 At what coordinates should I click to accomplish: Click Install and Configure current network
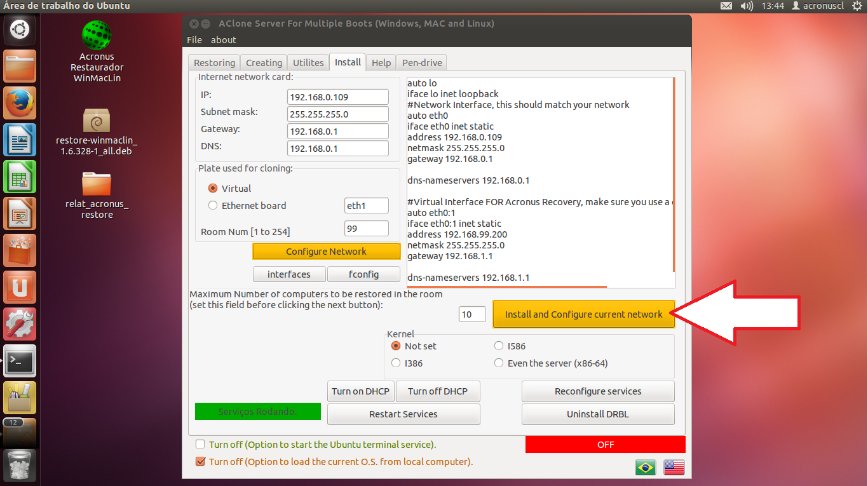(x=583, y=314)
